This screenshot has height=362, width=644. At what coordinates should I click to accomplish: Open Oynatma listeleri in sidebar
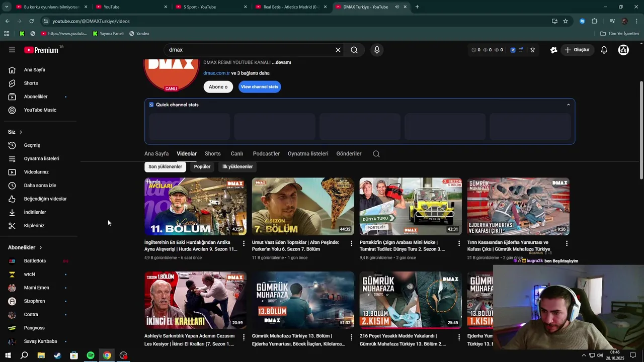point(40,158)
